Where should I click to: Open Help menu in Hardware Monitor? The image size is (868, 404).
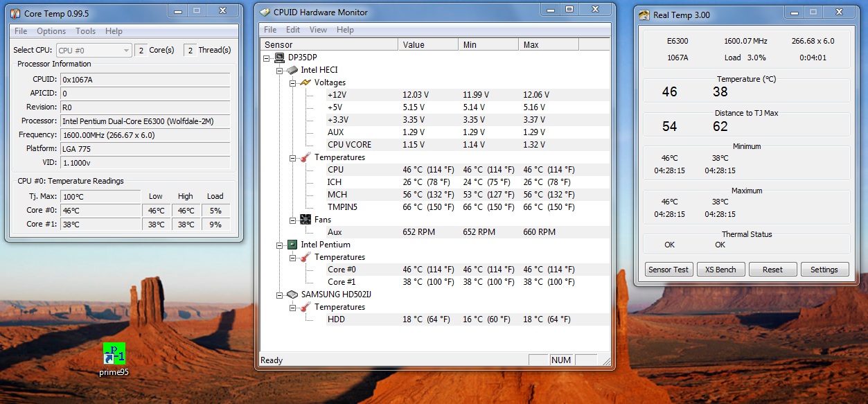345,30
